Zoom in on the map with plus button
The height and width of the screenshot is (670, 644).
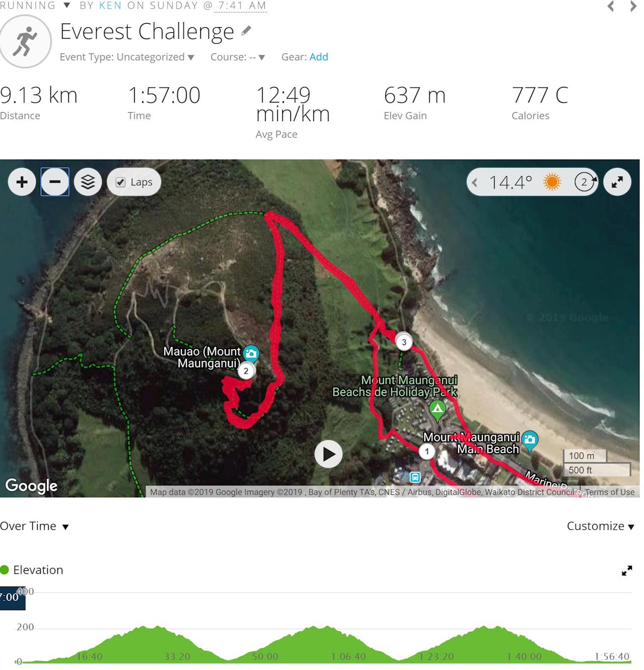click(x=22, y=182)
